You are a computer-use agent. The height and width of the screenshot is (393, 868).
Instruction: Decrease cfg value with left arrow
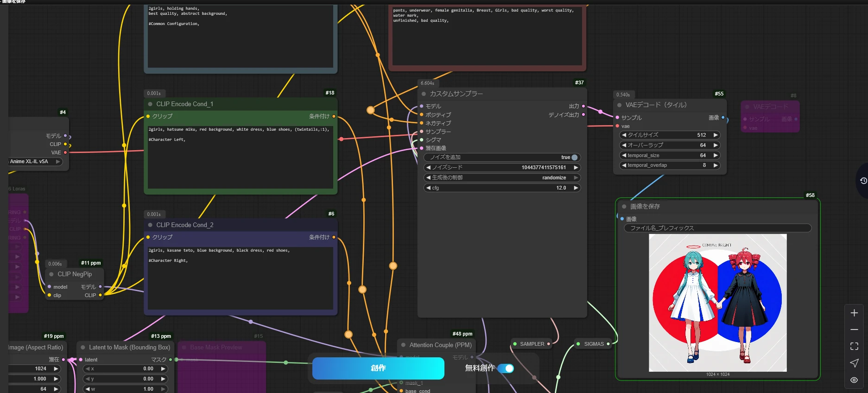(428, 188)
